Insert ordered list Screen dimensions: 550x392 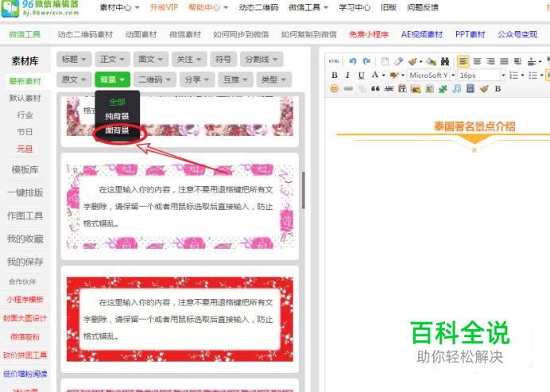[513, 75]
